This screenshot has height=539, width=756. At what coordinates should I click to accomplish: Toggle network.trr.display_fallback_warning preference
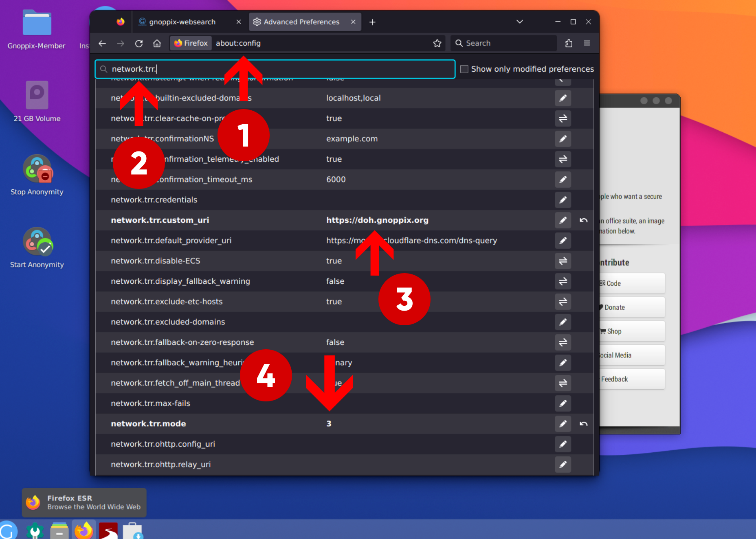click(563, 281)
